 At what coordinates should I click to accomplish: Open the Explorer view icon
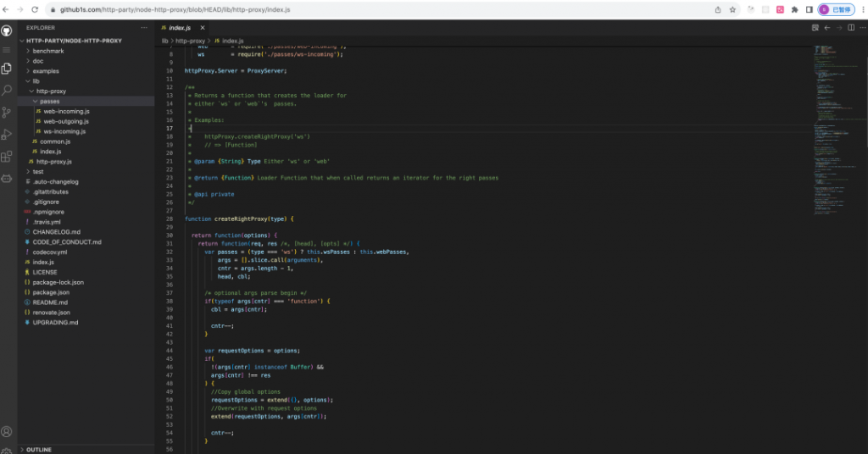7,69
